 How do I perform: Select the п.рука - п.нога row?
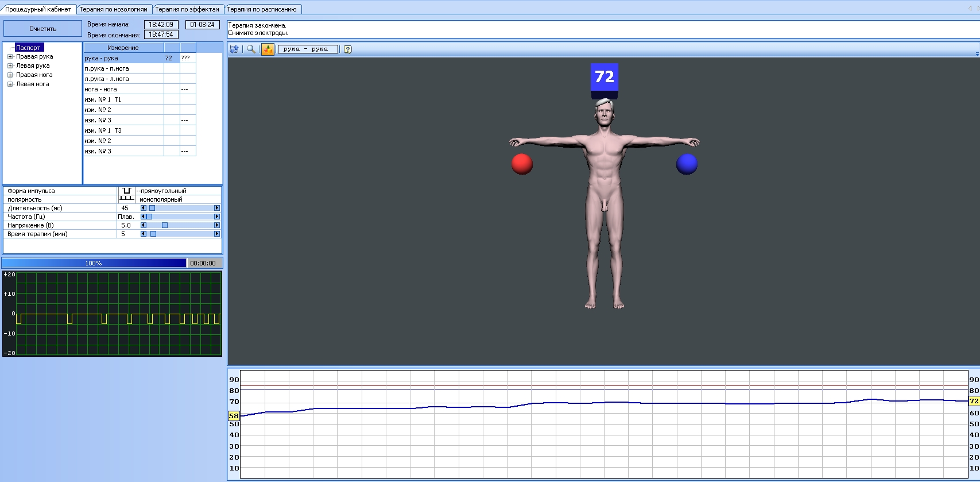tap(140, 68)
